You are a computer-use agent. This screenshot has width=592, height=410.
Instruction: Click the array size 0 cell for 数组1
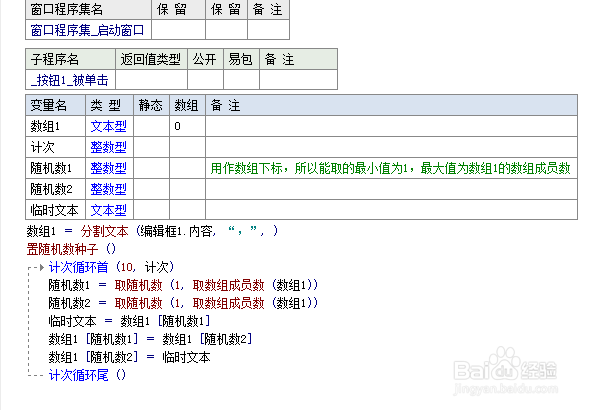(188, 126)
